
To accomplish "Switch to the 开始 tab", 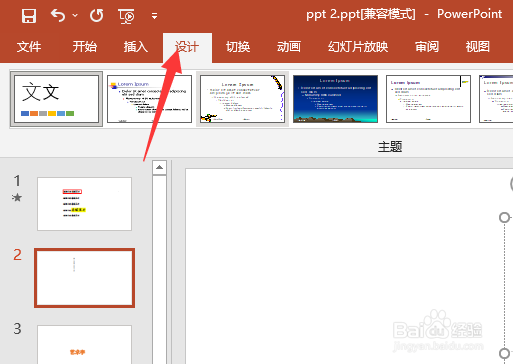I will (85, 47).
